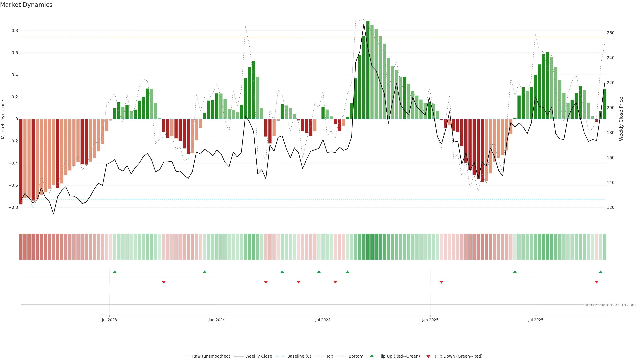Click the Flip Up green triangle legend icon
The height and width of the screenshot is (362, 644).
point(372,356)
